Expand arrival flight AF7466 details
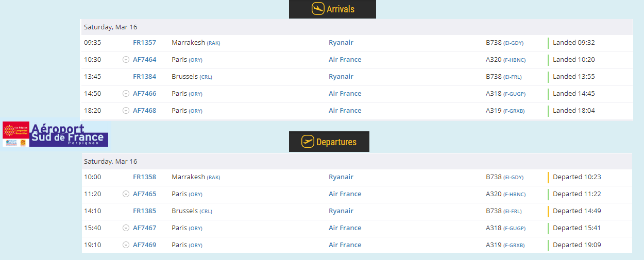The image size is (644, 260). [126, 94]
